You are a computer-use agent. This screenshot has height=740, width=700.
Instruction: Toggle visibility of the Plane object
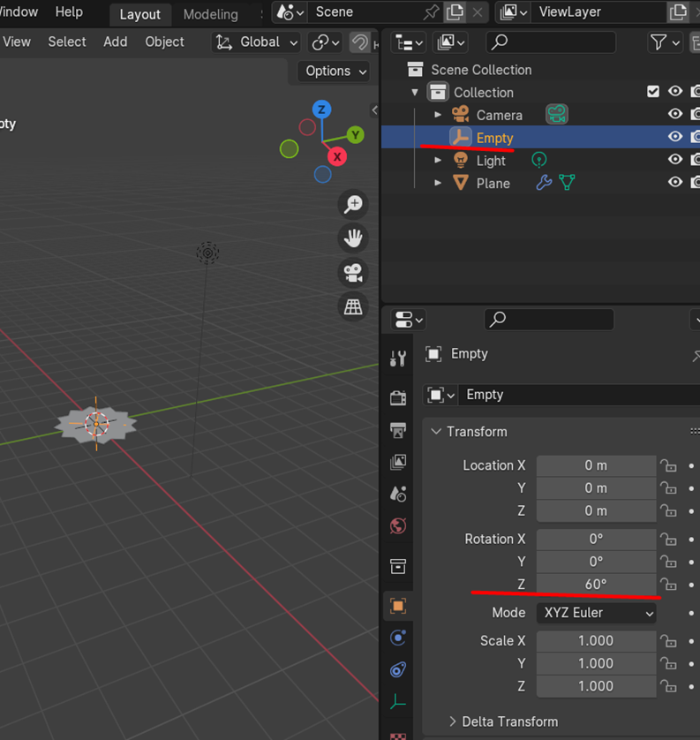pos(675,183)
